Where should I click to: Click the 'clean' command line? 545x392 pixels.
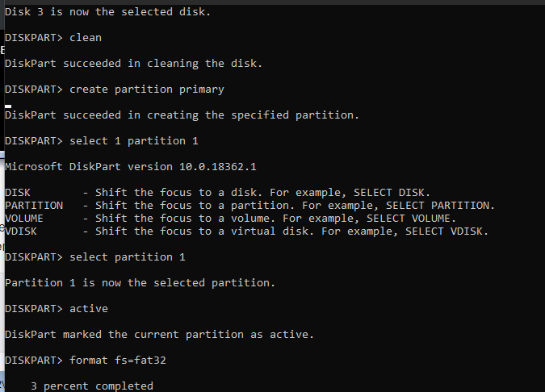tap(53, 38)
